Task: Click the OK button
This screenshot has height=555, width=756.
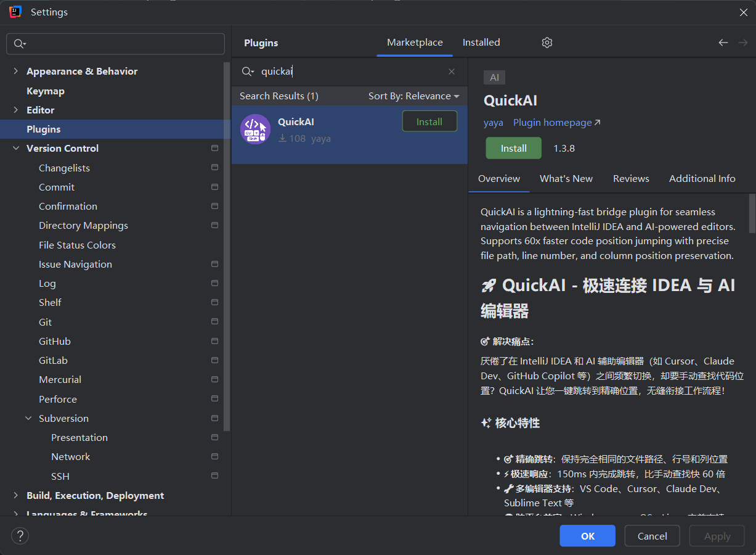Action: 588,536
